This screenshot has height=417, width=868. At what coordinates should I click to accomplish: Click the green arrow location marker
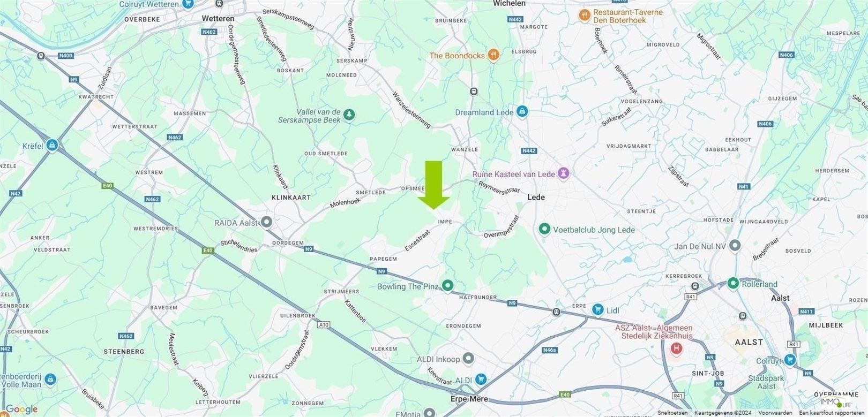(433, 185)
